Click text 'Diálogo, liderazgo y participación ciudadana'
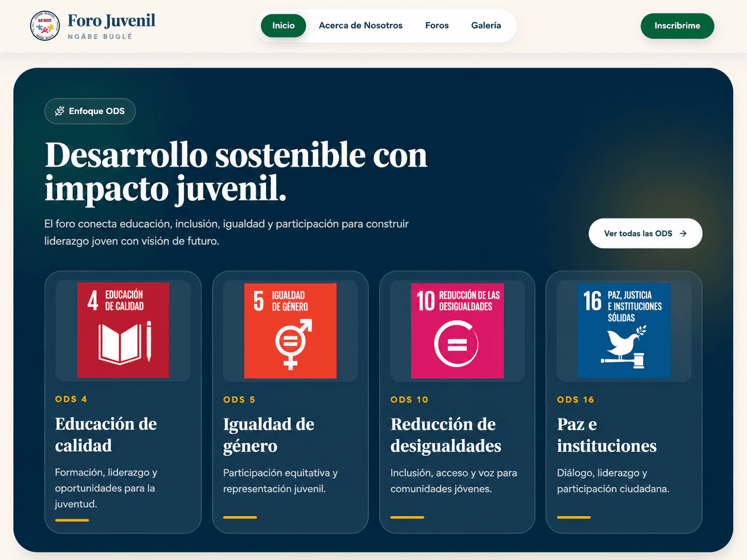The width and height of the screenshot is (747, 560). point(613,481)
